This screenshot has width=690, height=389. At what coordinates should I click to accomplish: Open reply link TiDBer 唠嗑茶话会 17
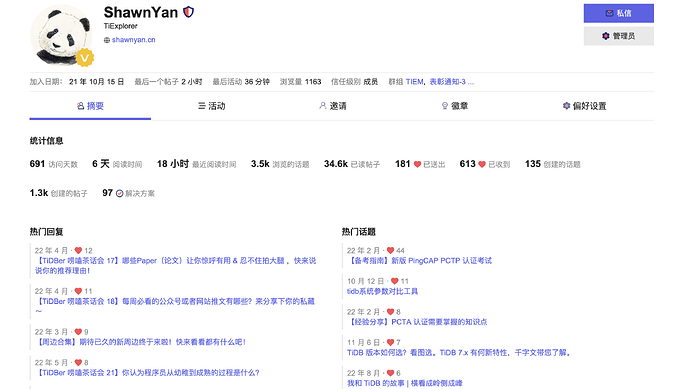176,265
